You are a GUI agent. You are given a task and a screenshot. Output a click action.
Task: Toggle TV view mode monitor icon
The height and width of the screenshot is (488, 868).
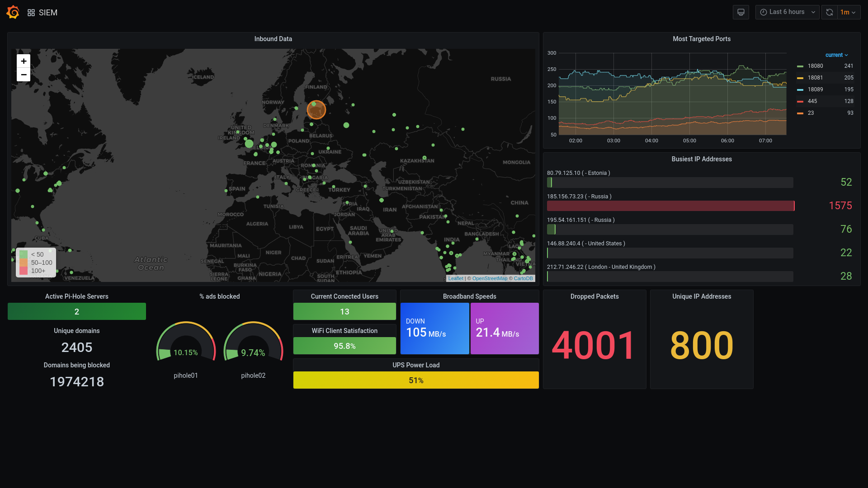(x=741, y=12)
